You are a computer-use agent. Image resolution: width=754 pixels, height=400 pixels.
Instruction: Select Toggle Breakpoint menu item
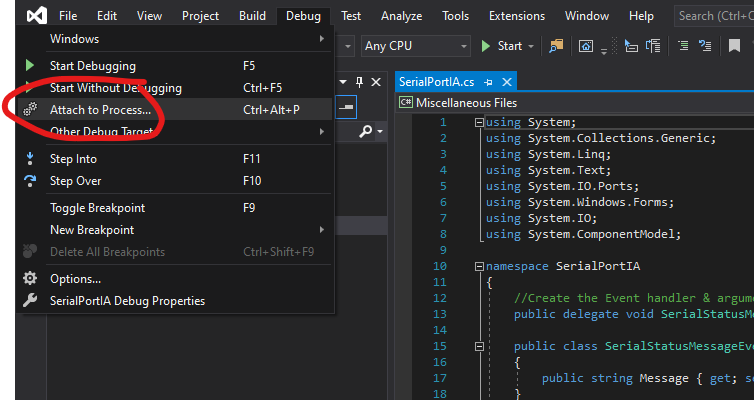(175, 208)
